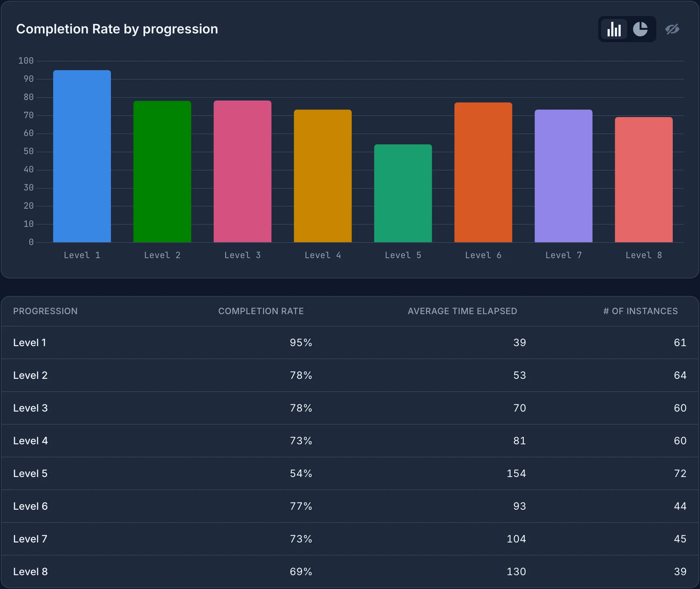Select instances value 44
Screen dimensions: 700x589
[x=680, y=506]
